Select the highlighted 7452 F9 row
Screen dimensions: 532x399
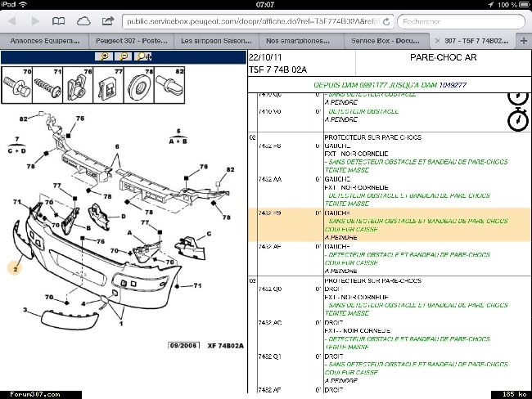tap(389, 225)
